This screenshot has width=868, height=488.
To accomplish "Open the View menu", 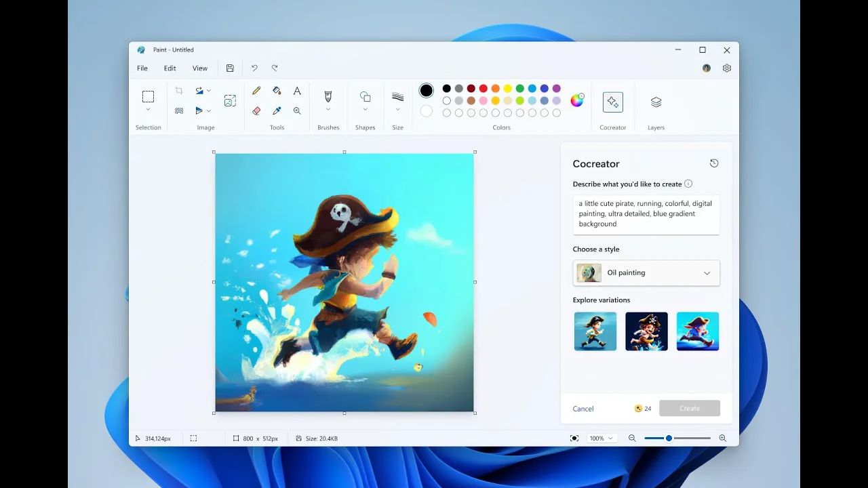I will (x=200, y=68).
